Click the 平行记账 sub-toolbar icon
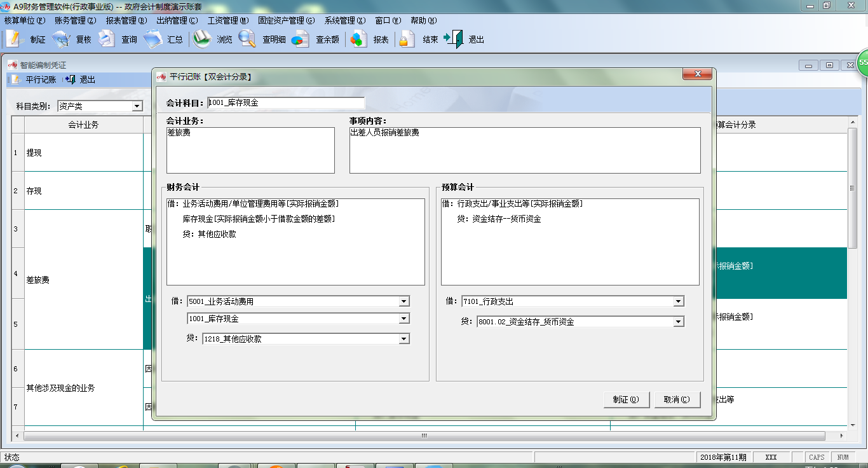The width and height of the screenshot is (868, 468). [x=15, y=80]
